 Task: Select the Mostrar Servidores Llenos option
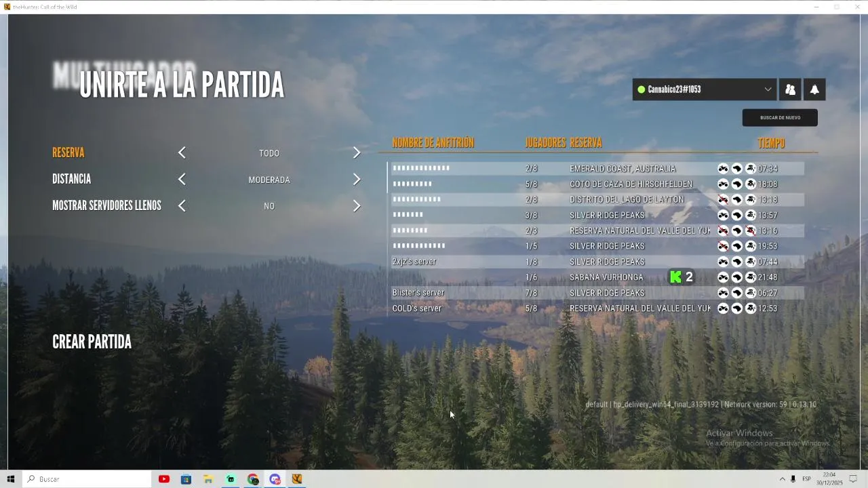click(106, 206)
